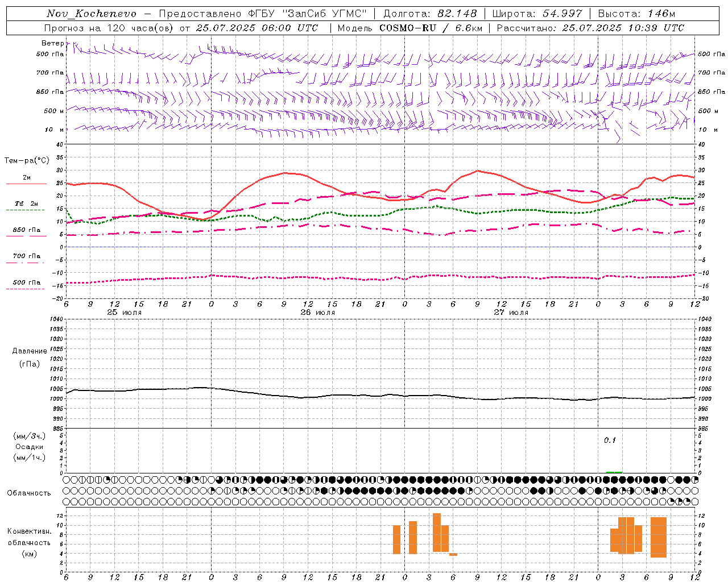Image resolution: width=728 pixels, height=582 pixels.
Task: Click the 500 гПа temperature legend entry
Action: (27, 282)
